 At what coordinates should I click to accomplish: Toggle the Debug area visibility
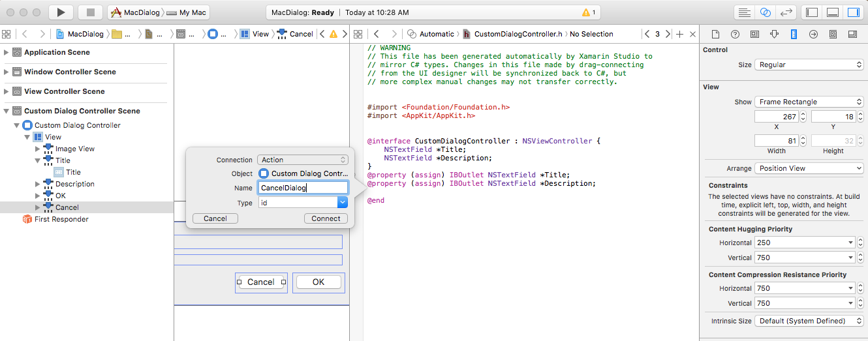click(x=832, y=12)
